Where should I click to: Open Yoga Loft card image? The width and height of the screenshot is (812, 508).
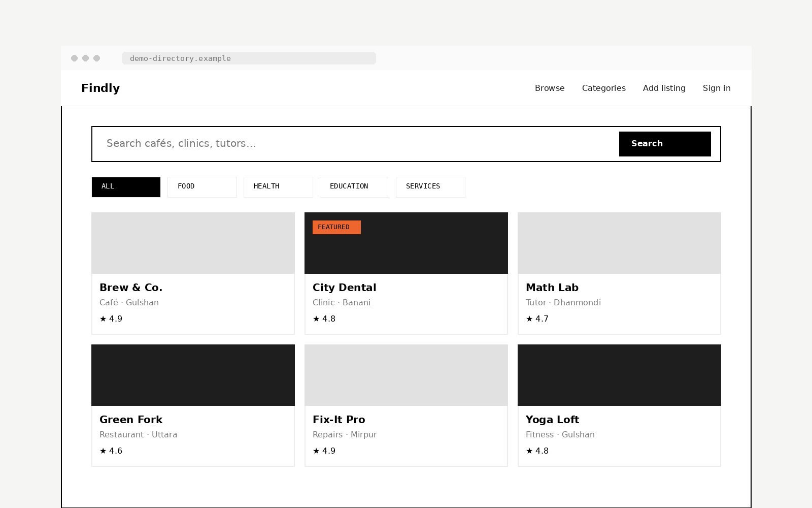pyautogui.click(x=619, y=375)
